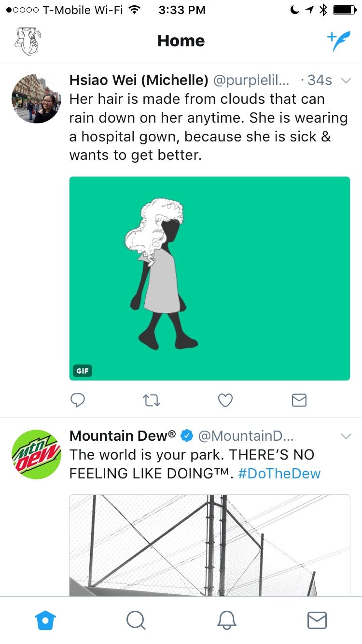
Task: Play the green walking figure GIF
Action: 209,278
